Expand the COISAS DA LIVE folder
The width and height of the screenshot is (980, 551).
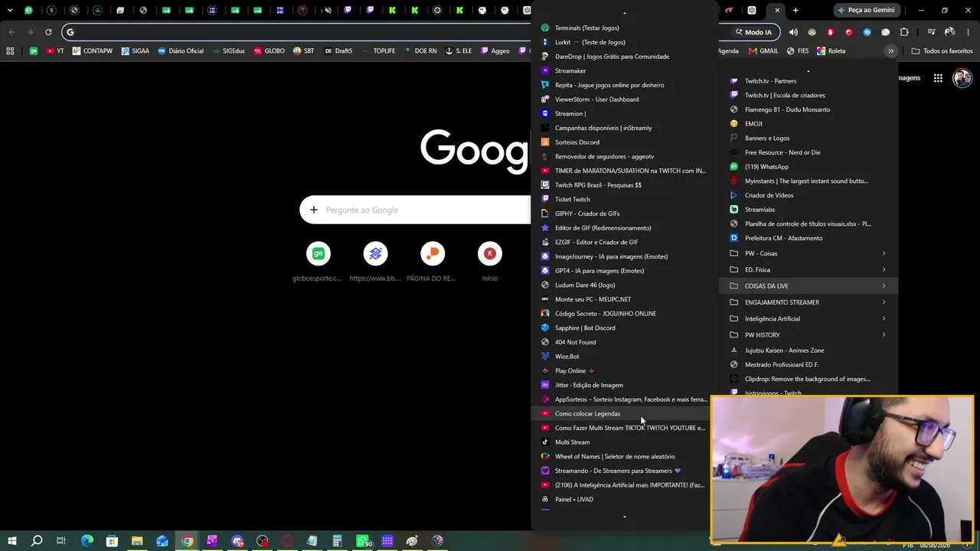pos(808,286)
